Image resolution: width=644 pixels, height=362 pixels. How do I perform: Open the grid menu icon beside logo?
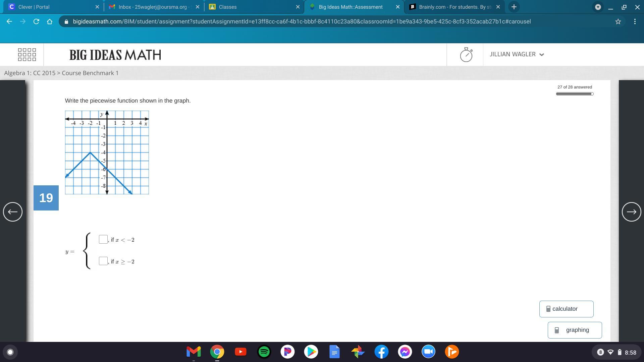pyautogui.click(x=27, y=55)
